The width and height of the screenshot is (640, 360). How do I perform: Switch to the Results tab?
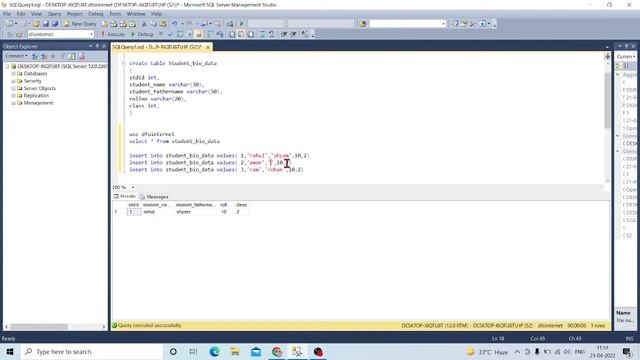[x=125, y=196]
